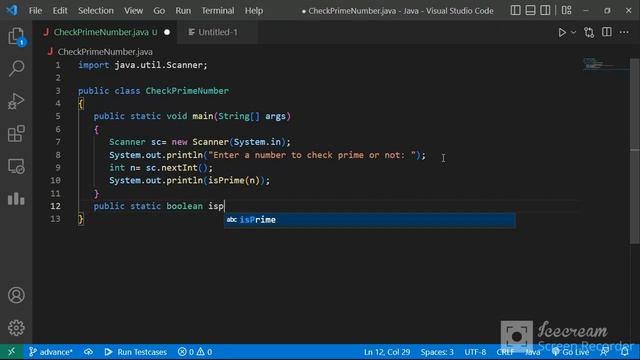
Task: Open the Terminal menu
Action: pos(218,11)
